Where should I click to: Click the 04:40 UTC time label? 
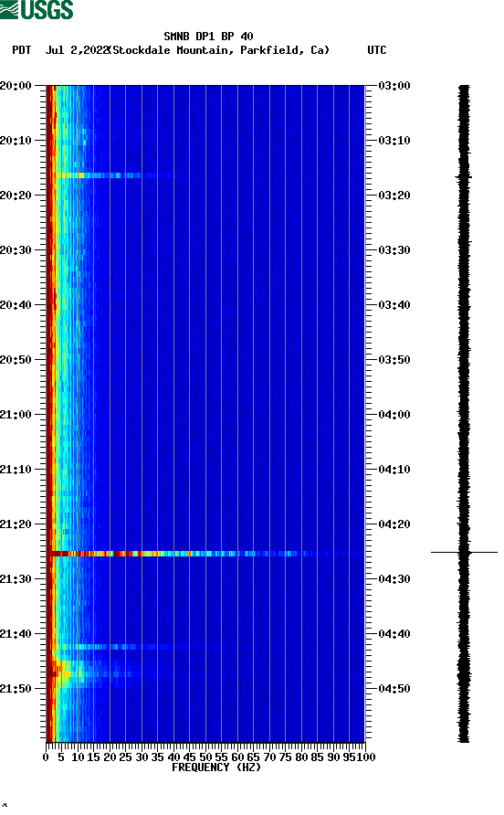pos(394,634)
